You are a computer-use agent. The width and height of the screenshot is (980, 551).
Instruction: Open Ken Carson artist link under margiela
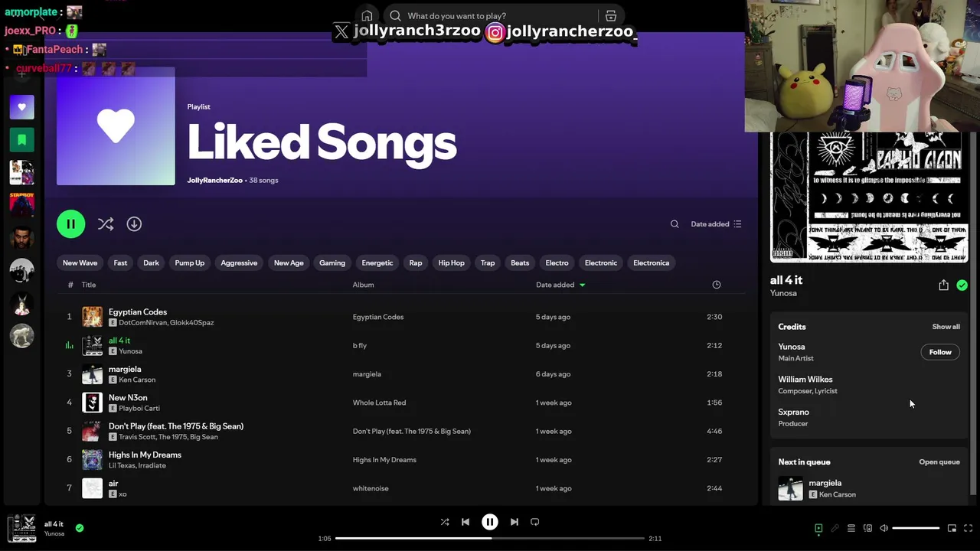pyautogui.click(x=137, y=380)
